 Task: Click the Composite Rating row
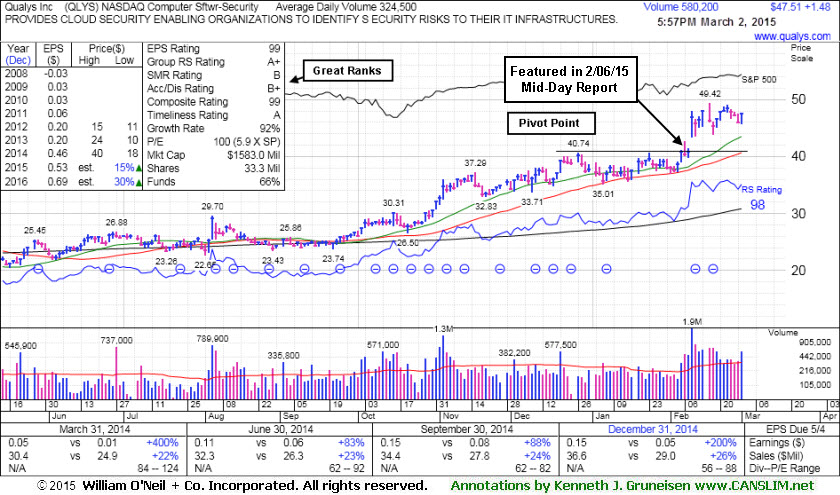click(x=214, y=102)
